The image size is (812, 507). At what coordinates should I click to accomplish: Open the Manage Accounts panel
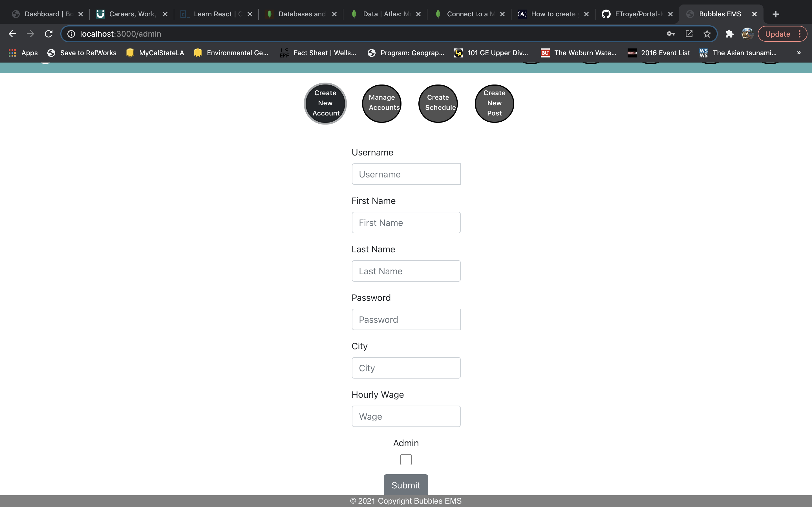(x=382, y=103)
